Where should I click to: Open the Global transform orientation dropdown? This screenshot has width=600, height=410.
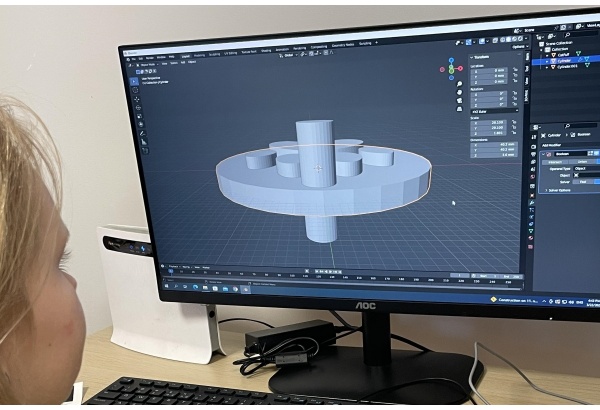[x=289, y=55]
